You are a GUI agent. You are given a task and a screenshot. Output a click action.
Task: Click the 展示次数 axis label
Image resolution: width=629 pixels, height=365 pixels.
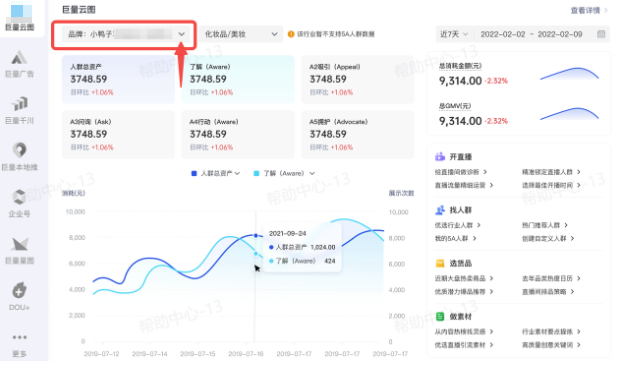click(x=401, y=193)
